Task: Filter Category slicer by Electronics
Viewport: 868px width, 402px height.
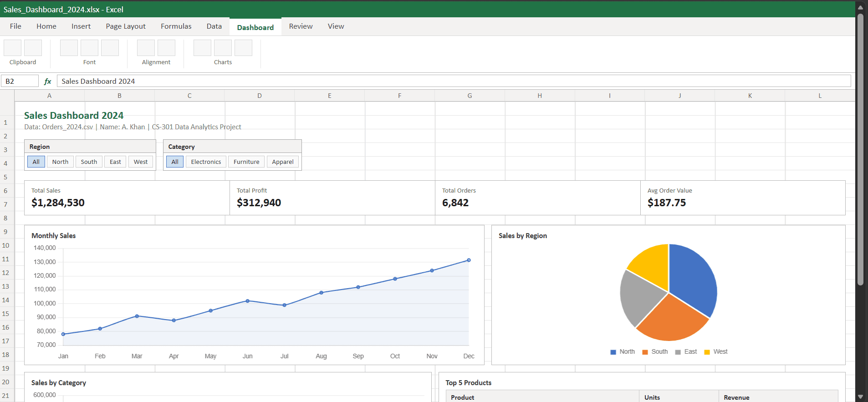Action: pyautogui.click(x=206, y=162)
